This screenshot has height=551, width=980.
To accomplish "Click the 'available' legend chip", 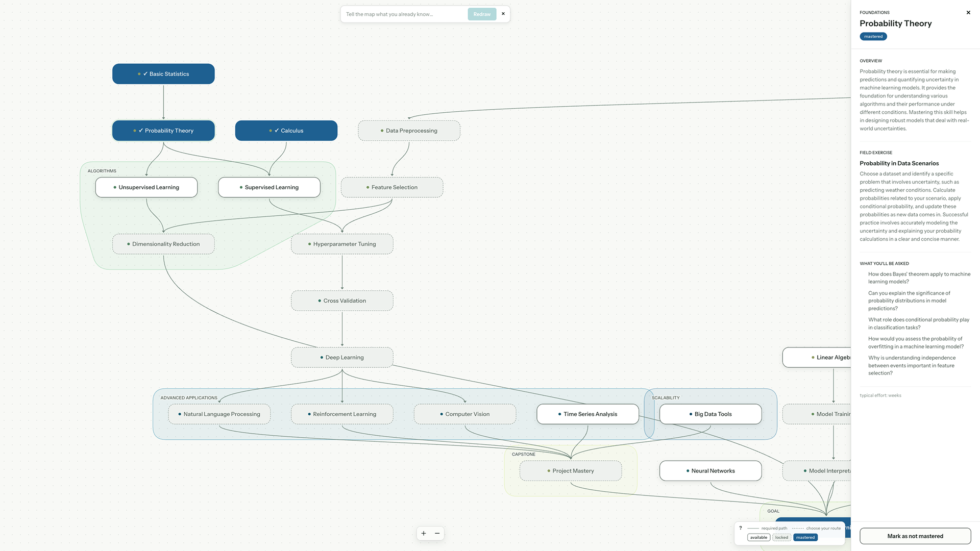I will (x=758, y=537).
